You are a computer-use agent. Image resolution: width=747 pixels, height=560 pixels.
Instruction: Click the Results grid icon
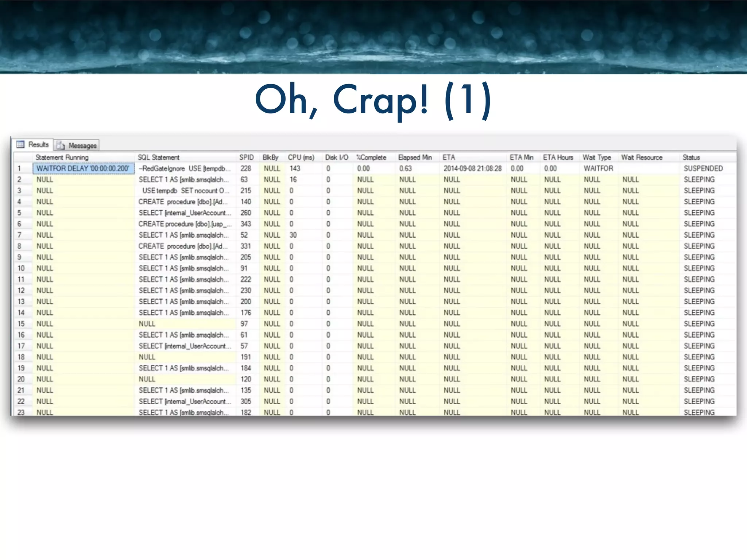pyautogui.click(x=20, y=144)
